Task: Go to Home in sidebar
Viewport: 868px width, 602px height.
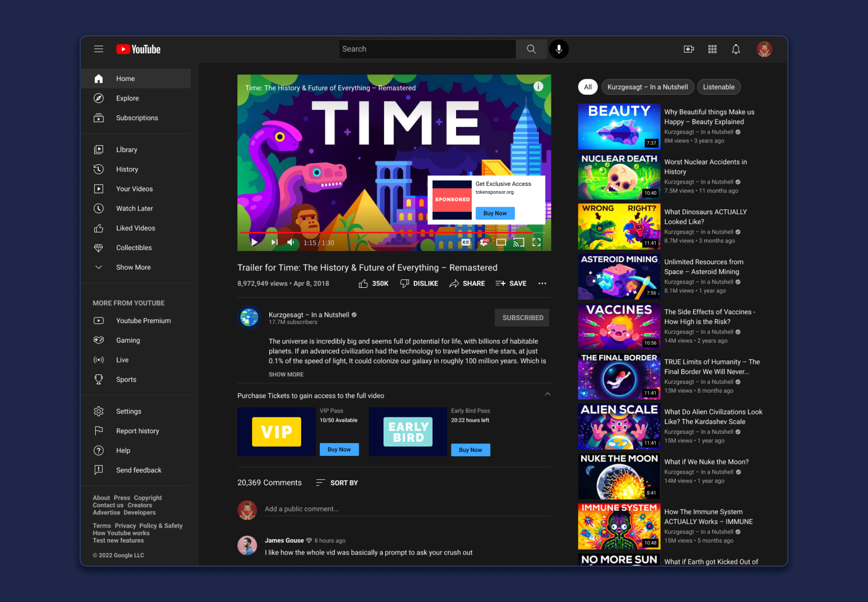Action: click(136, 78)
